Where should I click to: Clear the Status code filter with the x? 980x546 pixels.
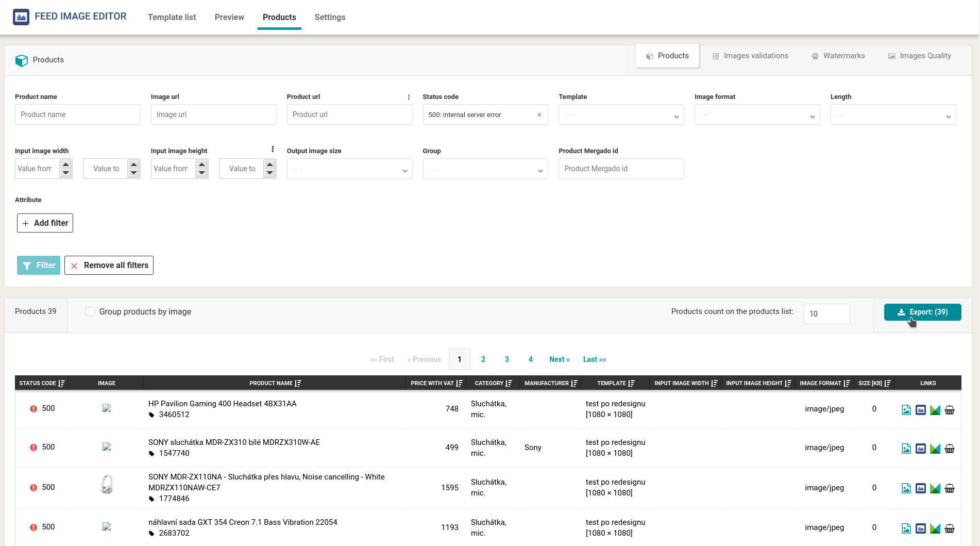[539, 115]
